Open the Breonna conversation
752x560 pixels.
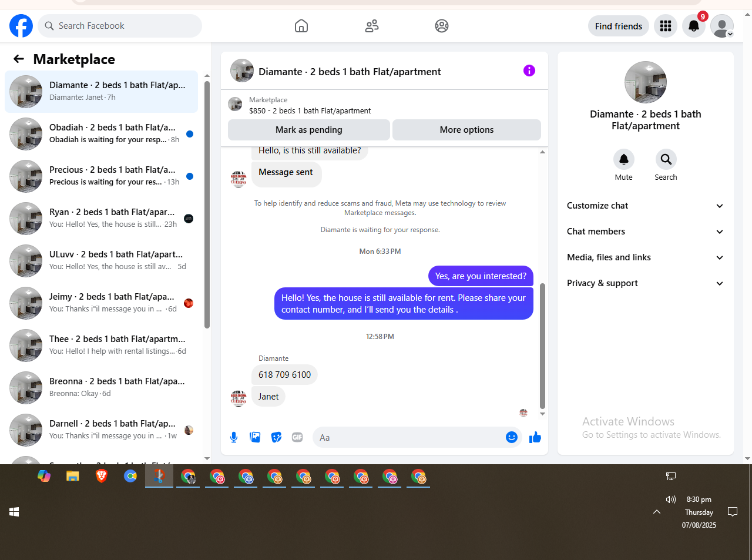pyautogui.click(x=101, y=388)
